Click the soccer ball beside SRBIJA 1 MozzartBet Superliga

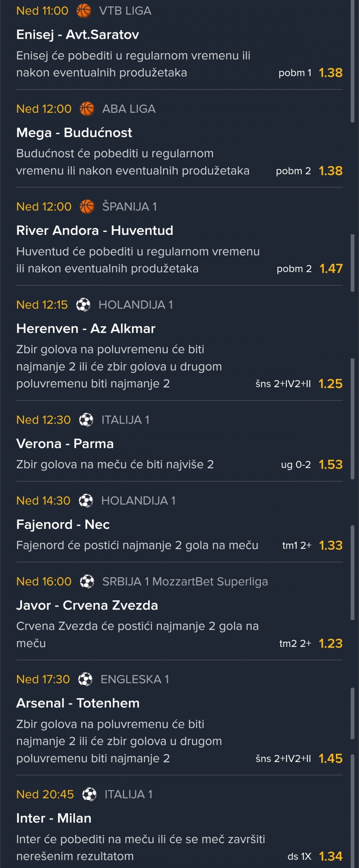pos(87,582)
